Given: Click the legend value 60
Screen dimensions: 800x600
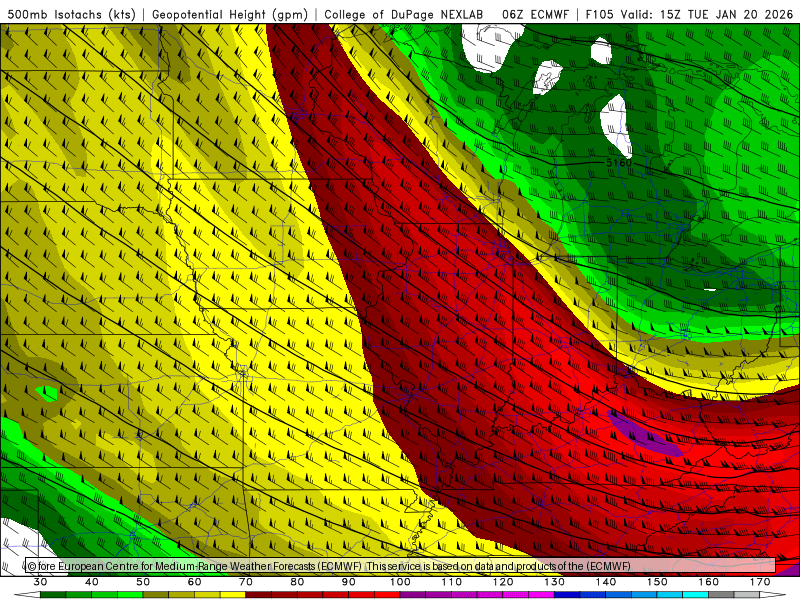Looking at the screenshot, I should tap(194, 582).
